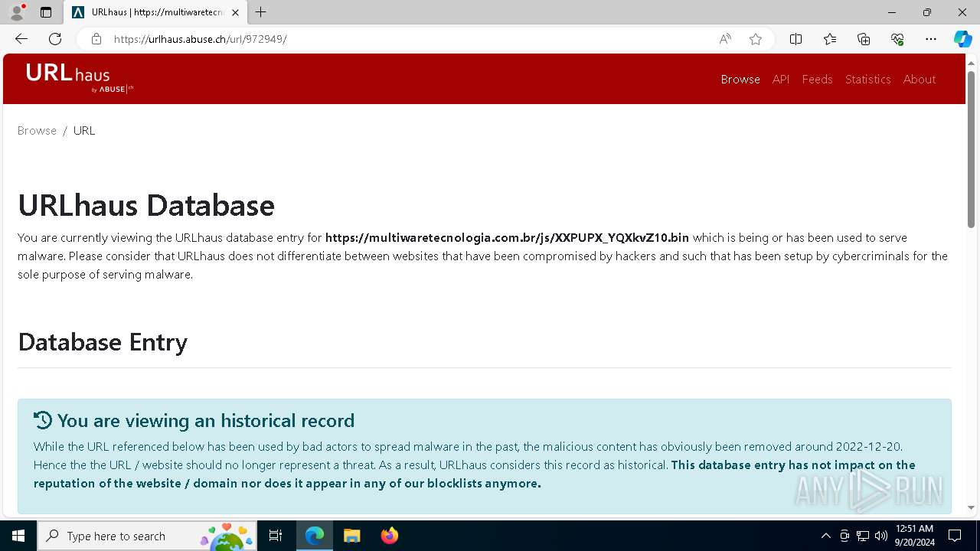Image resolution: width=980 pixels, height=551 pixels.
Task: Click the page vertical scrollbar
Action: 972,148
